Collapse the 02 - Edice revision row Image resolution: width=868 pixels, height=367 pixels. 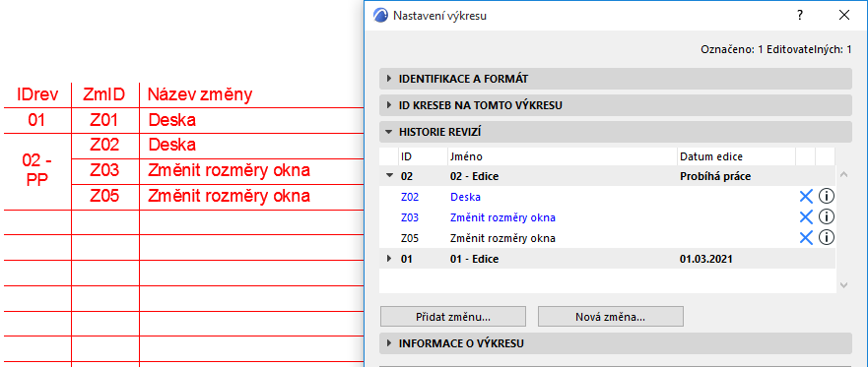(390, 177)
